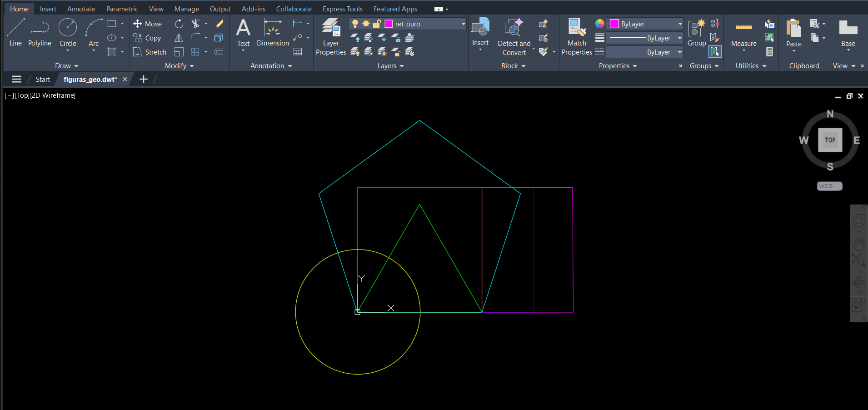Pick the Rotate tool in Modify
This screenshot has height=410, width=868.
pos(179,24)
